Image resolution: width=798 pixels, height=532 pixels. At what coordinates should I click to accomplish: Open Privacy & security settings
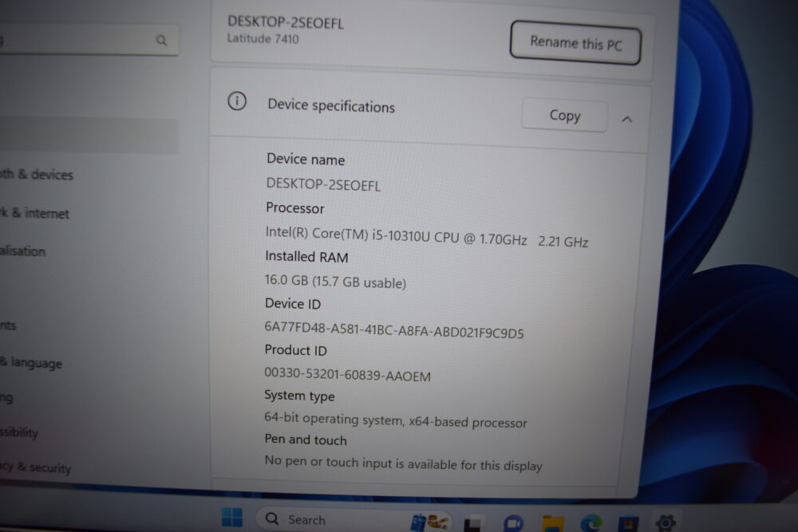click(x=36, y=467)
